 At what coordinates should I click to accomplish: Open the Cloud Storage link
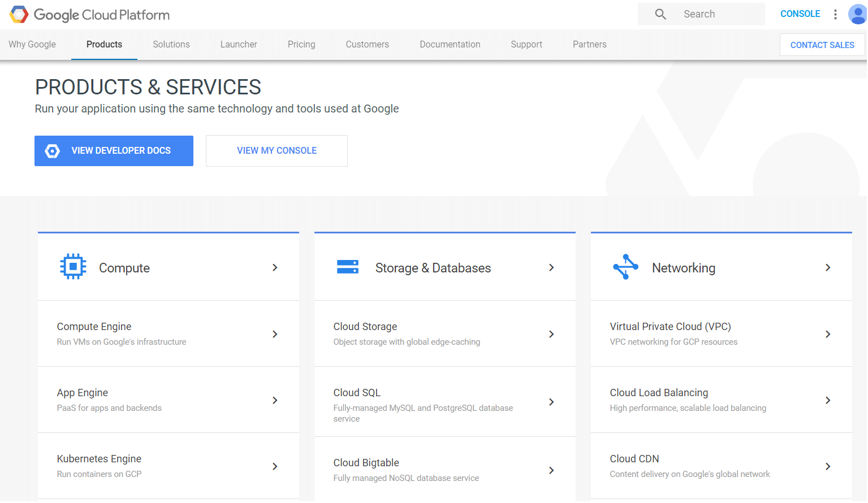(365, 327)
